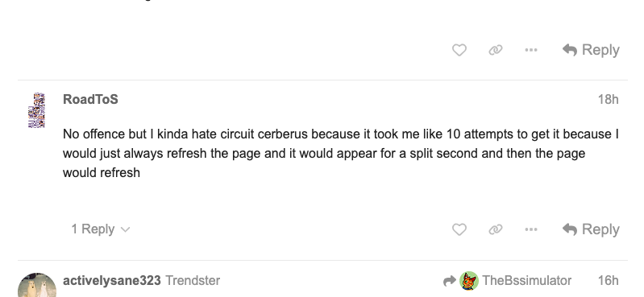Copy share link for RoadToS's post

[496, 229]
